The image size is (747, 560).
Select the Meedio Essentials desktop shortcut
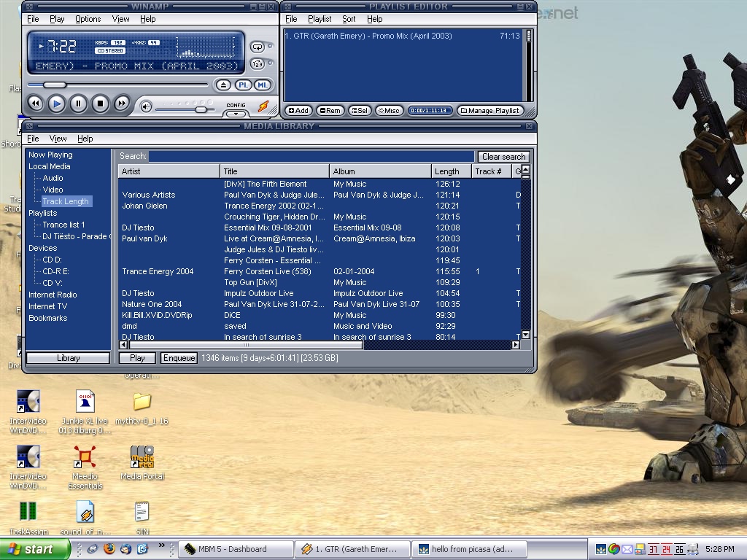[x=85, y=467]
